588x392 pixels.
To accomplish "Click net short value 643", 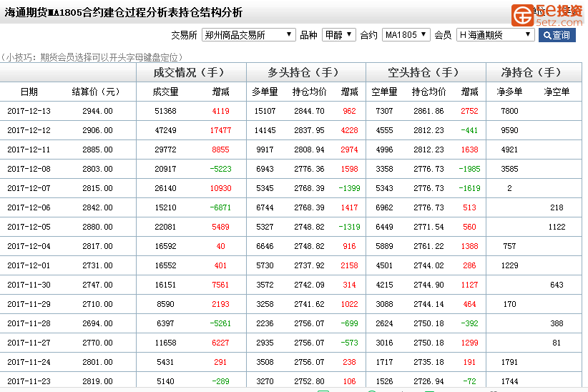I will pyautogui.click(x=557, y=285).
